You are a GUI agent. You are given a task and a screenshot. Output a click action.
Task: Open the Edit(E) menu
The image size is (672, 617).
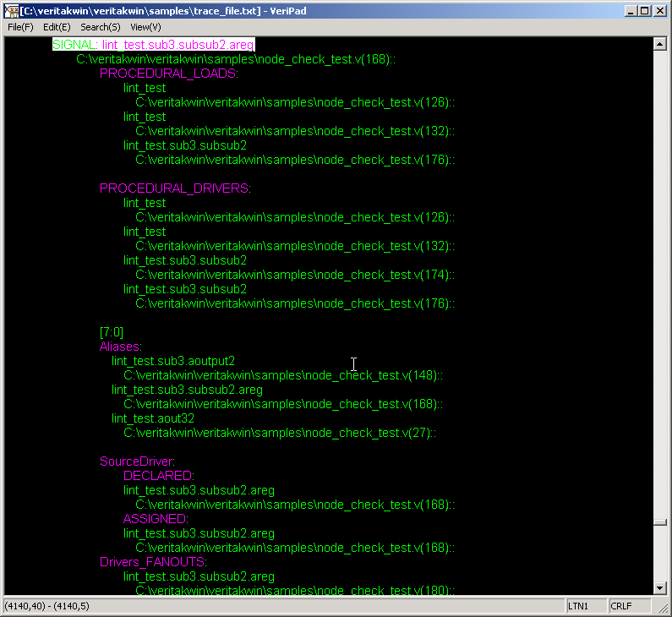point(57,27)
